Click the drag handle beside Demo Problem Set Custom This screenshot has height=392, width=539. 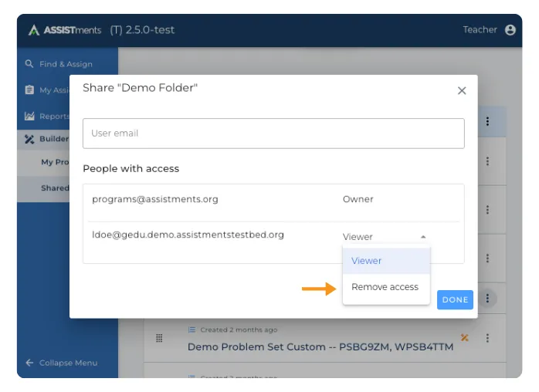159,338
